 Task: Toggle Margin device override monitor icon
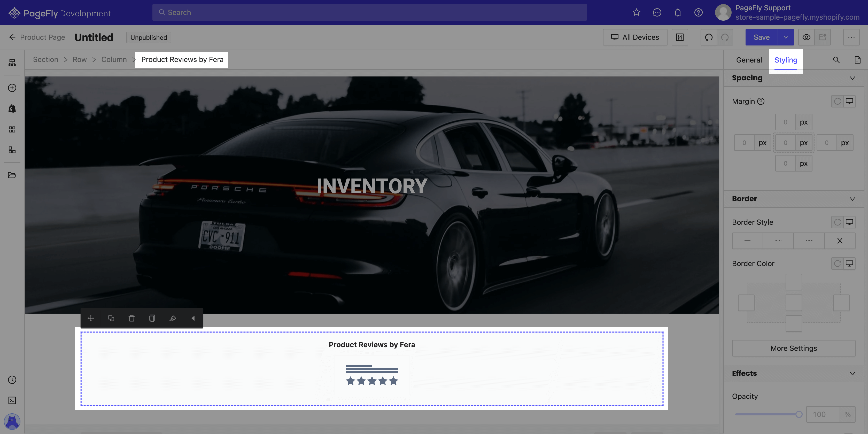(x=849, y=101)
